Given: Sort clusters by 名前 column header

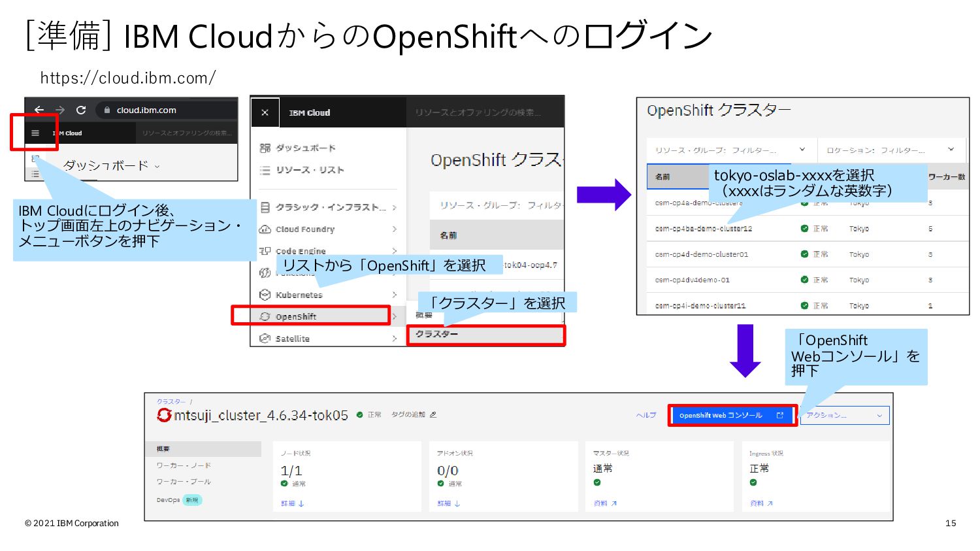Looking at the screenshot, I should coord(662,176).
